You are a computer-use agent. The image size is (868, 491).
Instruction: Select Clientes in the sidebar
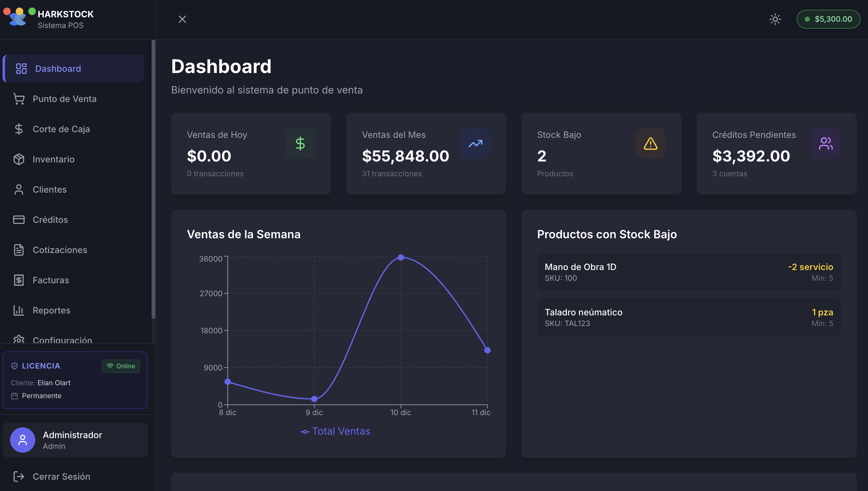[50, 189]
